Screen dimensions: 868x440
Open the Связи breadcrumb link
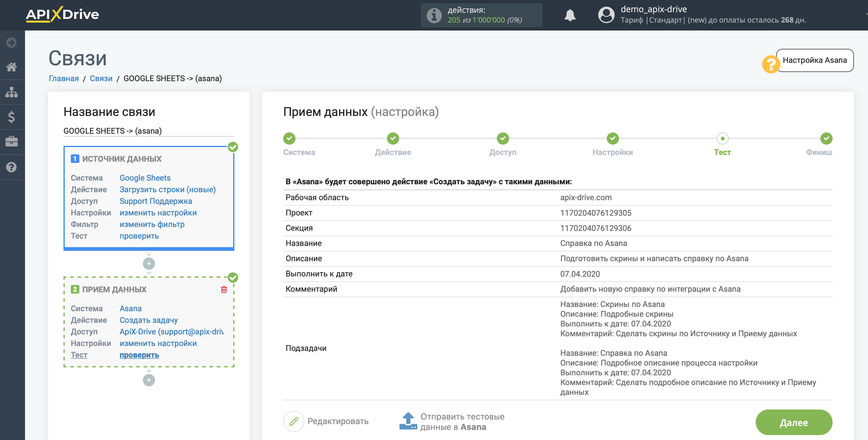coord(101,78)
